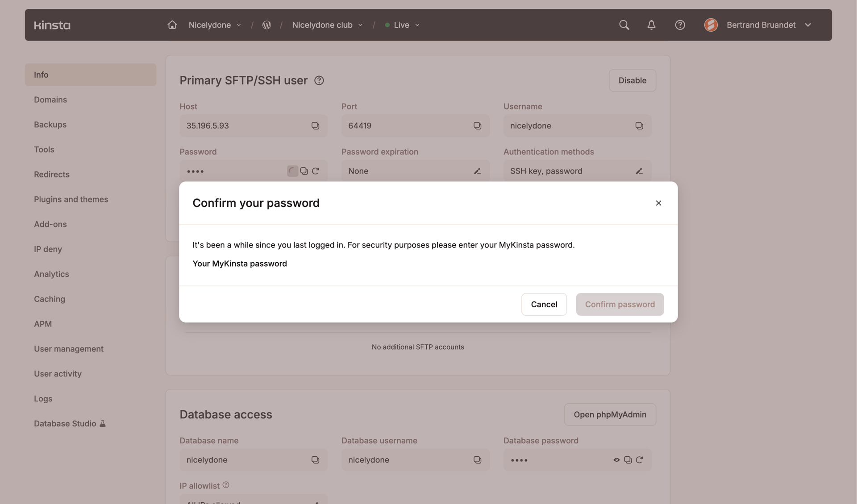
Task: Open the Live environment dropdown
Action: (x=402, y=25)
